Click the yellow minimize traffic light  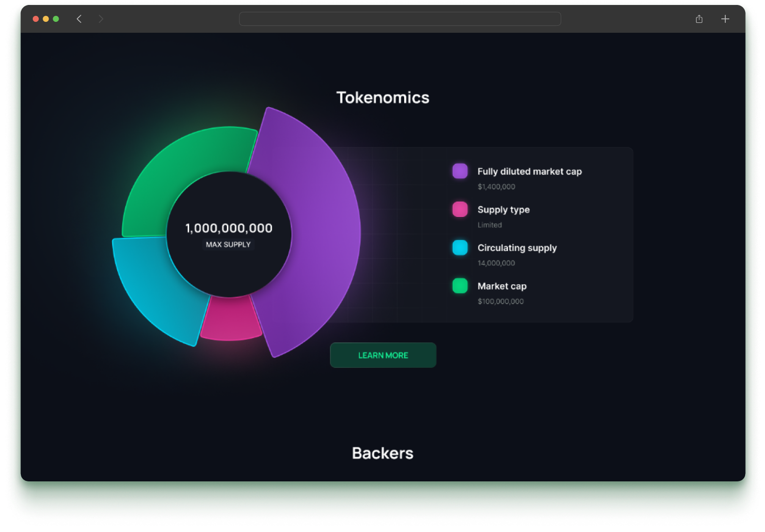(45, 18)
